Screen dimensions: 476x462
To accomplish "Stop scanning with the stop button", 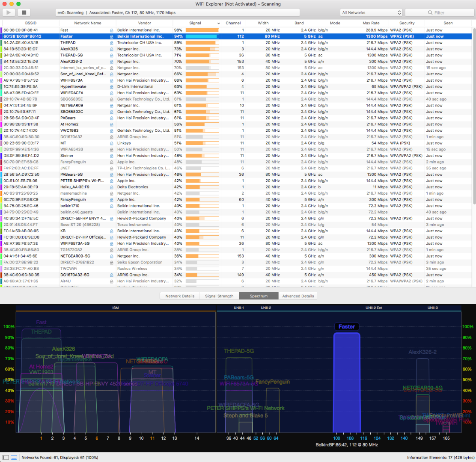I will (24, 12).
